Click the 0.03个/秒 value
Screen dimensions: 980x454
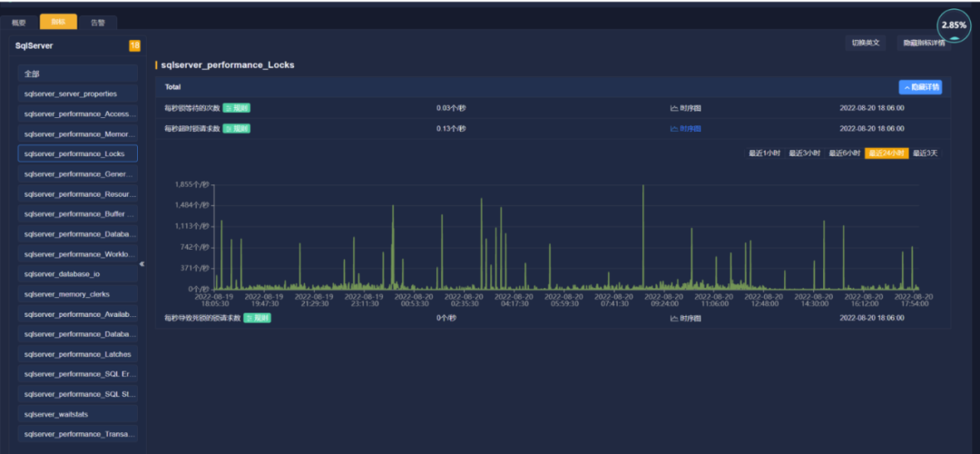pyautogui.click(x=451, y=108)
